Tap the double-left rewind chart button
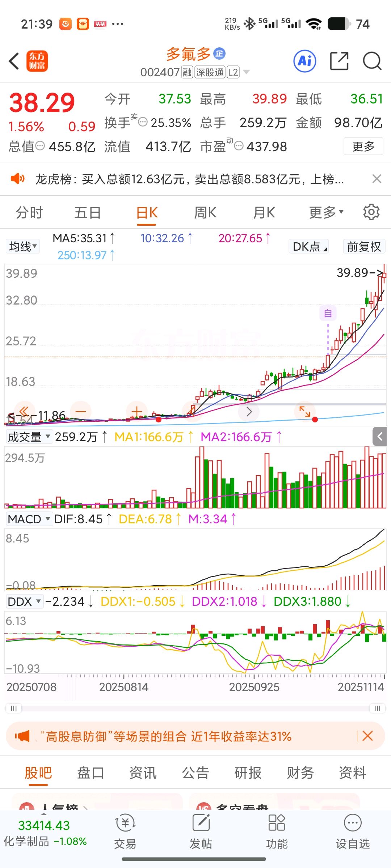Screen dimensions: 391x868 [24, 411]
